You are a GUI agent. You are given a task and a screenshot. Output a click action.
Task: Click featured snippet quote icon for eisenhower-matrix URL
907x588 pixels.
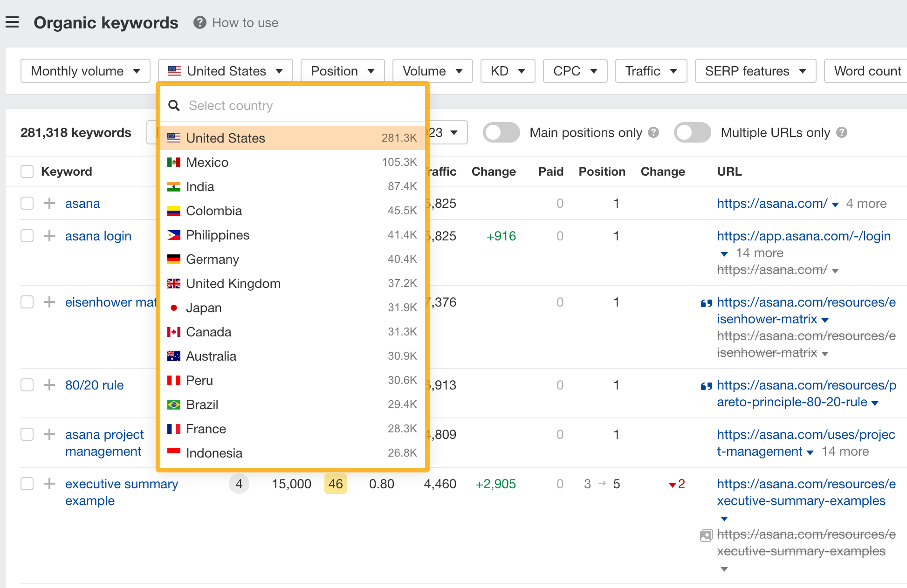707,303
